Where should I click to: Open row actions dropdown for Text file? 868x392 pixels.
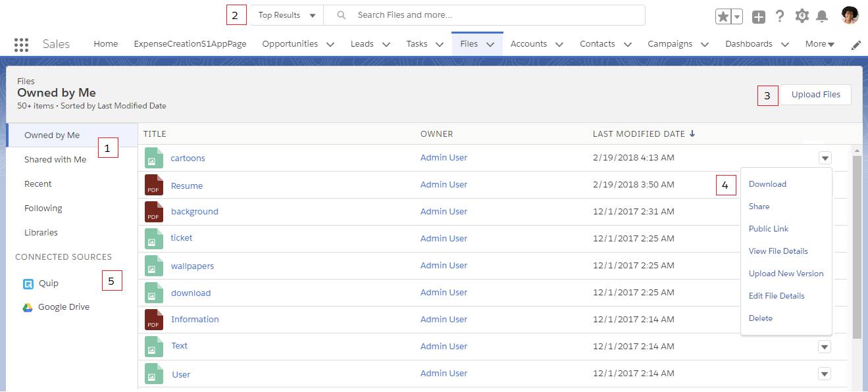(x=825, y=347)
